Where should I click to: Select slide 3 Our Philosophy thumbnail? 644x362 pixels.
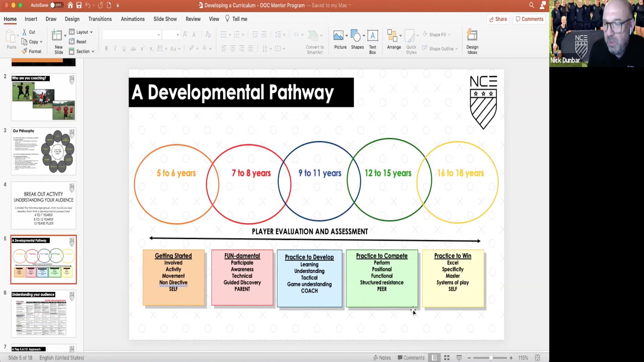(44, 151)
